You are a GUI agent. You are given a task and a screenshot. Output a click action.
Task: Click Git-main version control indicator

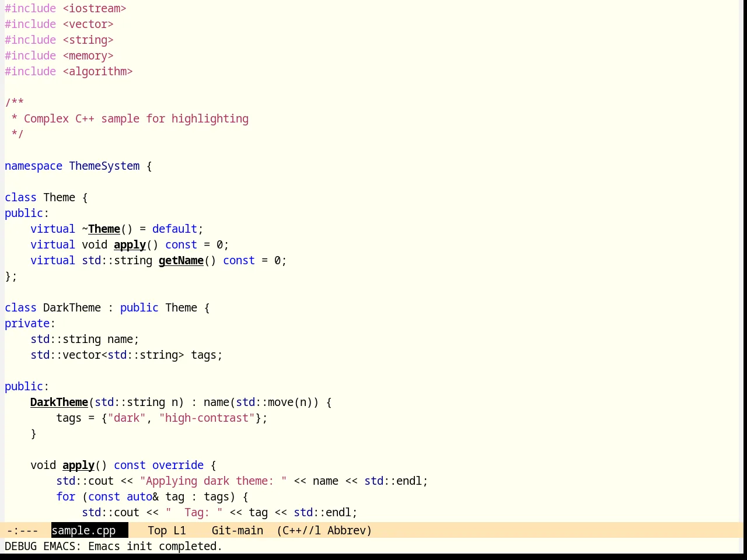point(238,530)
